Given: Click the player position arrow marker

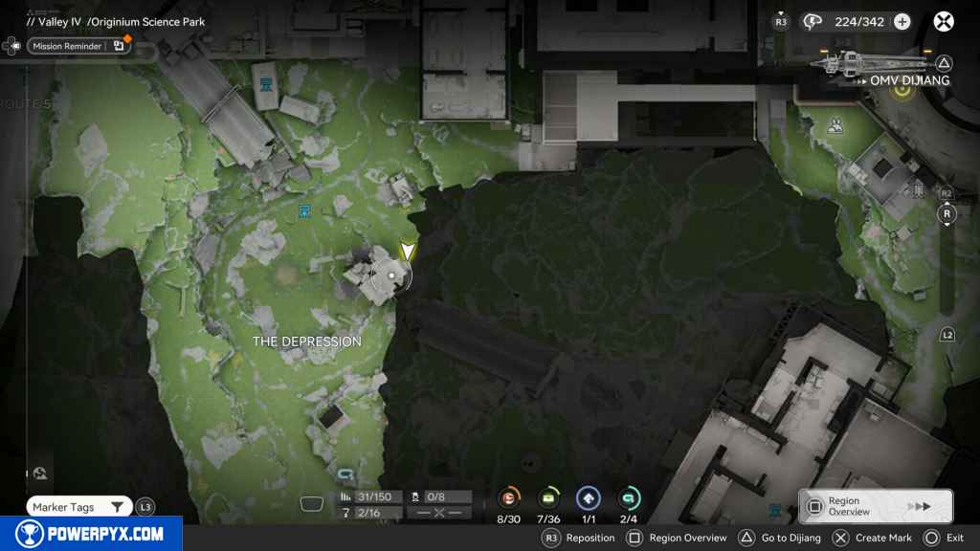Looking at the screenshot, I should 408,252.
